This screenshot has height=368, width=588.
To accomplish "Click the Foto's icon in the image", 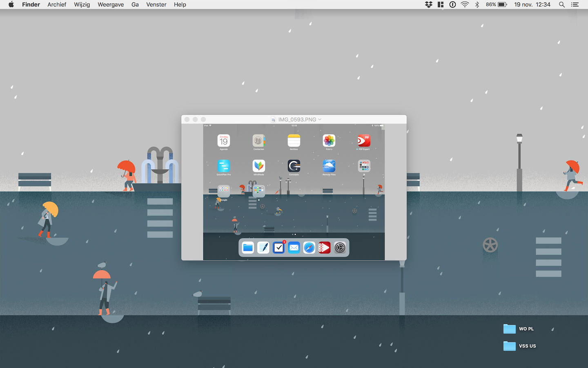I will coord(329,141).
